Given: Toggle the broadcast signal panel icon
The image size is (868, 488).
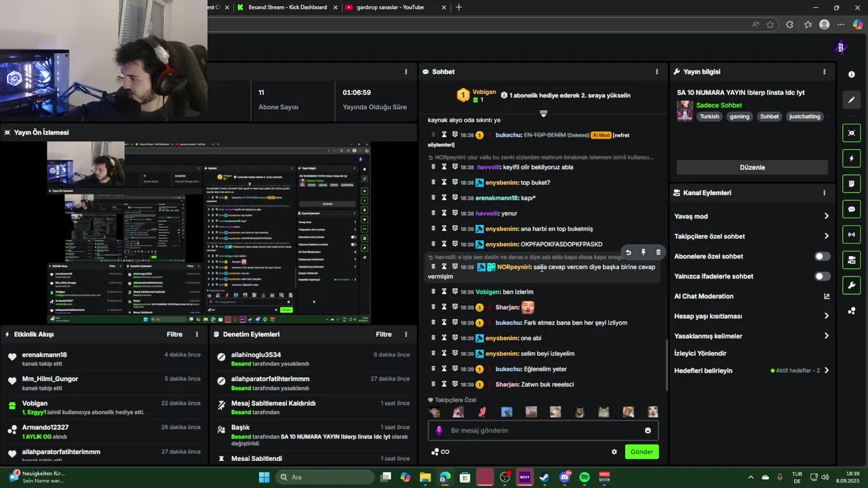Looking at the screenshot, I should tap(852, 235).
